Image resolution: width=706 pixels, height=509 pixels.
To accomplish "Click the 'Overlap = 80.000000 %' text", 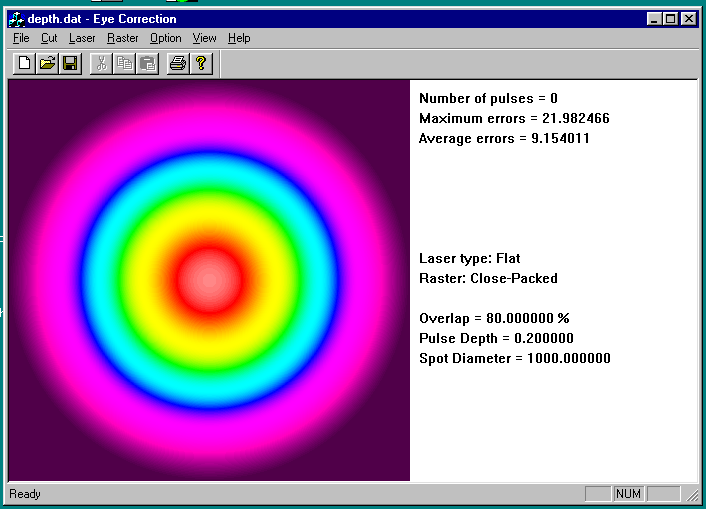I will click(x=494, y=318).
